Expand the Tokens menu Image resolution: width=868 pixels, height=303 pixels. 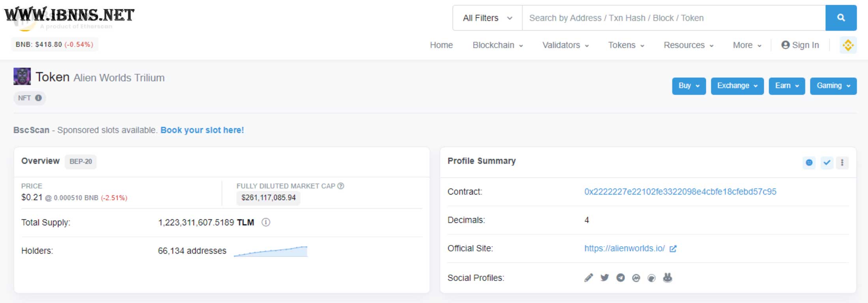(x=626, y=45)
